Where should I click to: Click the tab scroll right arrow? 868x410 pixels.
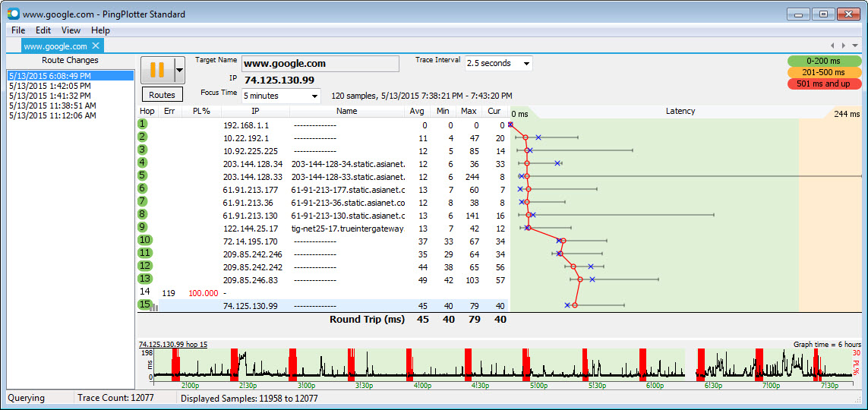click(843, 46)
